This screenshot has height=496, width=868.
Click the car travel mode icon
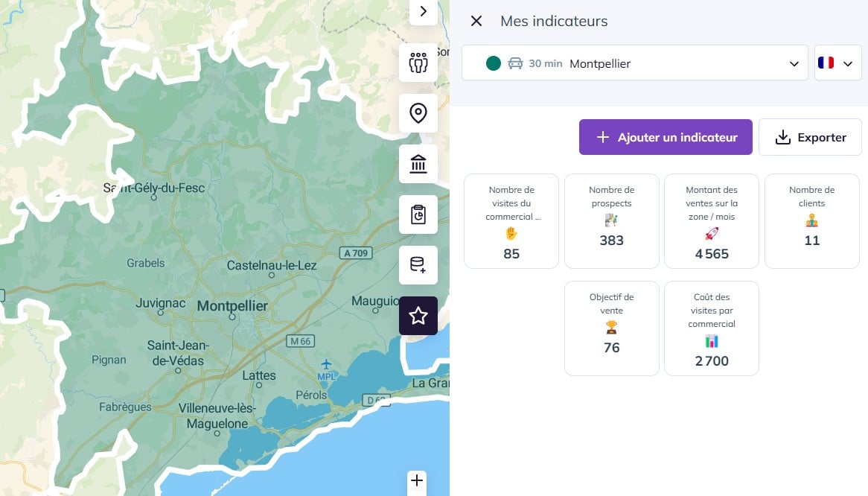[x=514, y=63]
